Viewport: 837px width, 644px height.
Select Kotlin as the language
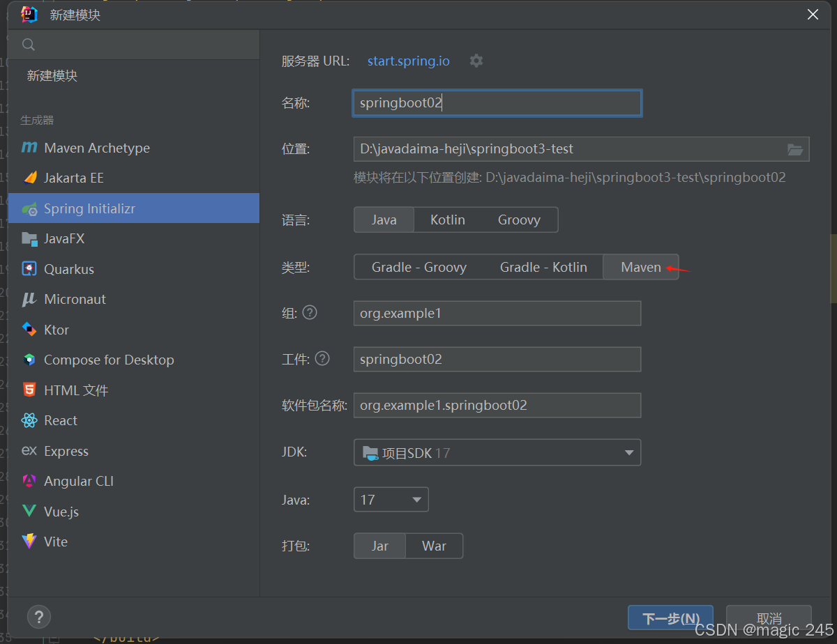pyautogui.click(x=448, y=220)
